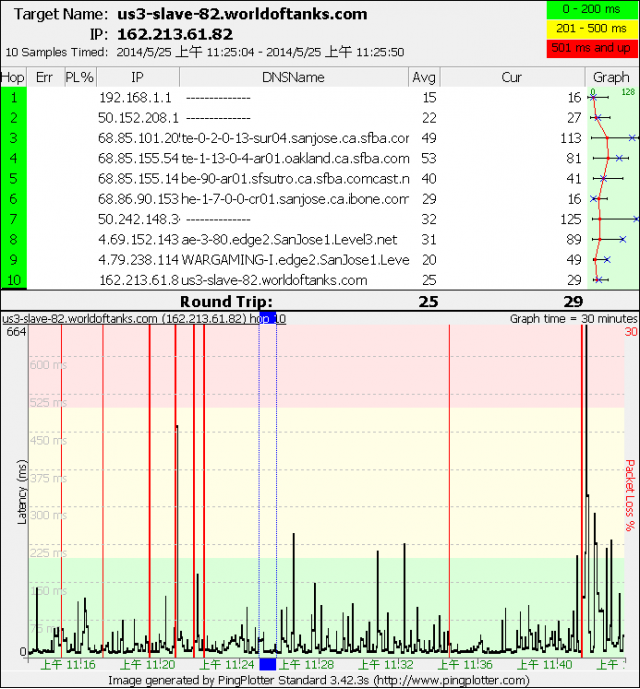Click be-90-ar01.sfsutro DNS name

coord(295,178)
